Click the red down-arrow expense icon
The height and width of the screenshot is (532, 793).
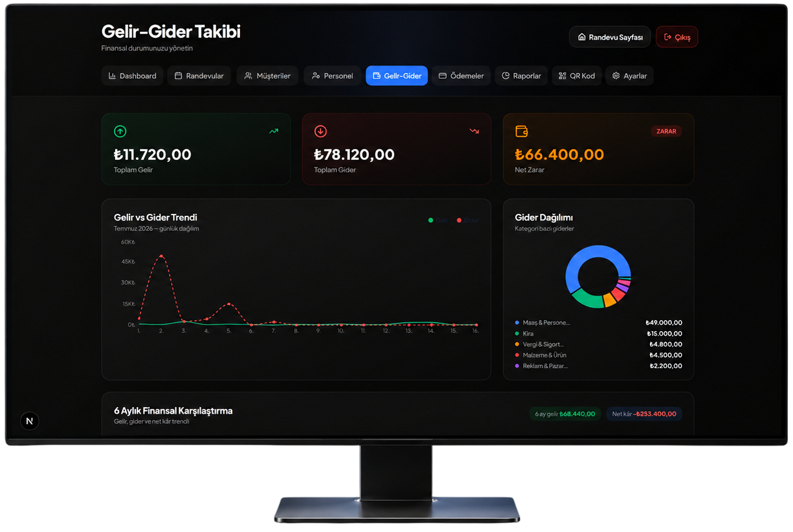[x=320, y=131]
